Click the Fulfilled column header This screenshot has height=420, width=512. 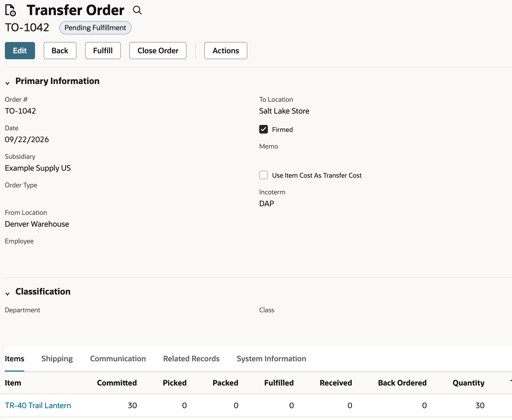[279, 383]
